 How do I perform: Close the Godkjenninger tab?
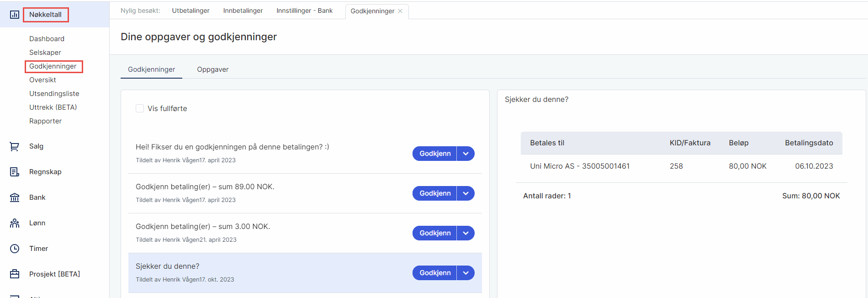tap(400, 11)
